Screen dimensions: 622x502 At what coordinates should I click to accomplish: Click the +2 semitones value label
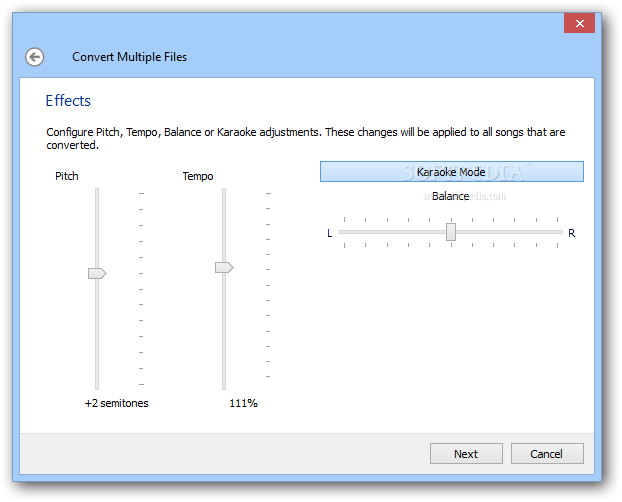click(x=116, y=403)
